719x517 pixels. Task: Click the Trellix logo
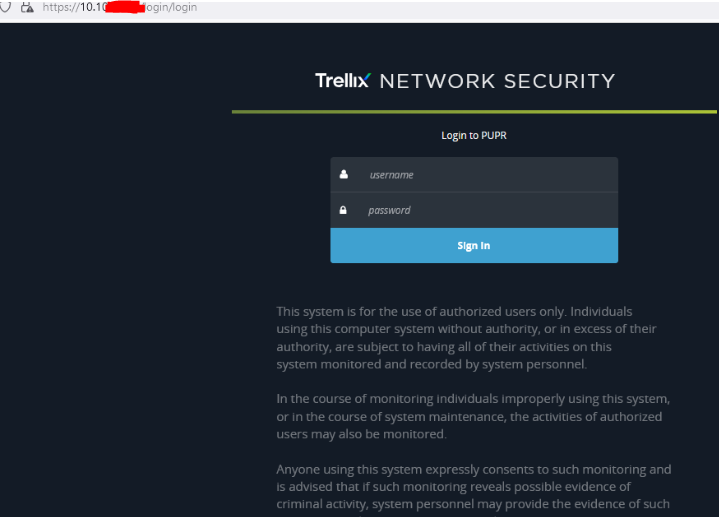click(343, 81)
